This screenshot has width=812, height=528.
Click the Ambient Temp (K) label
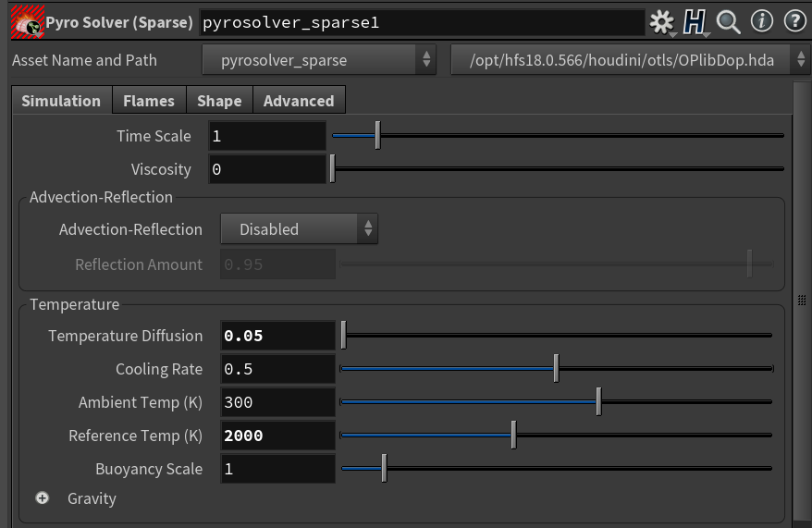[x=141, y=402]
